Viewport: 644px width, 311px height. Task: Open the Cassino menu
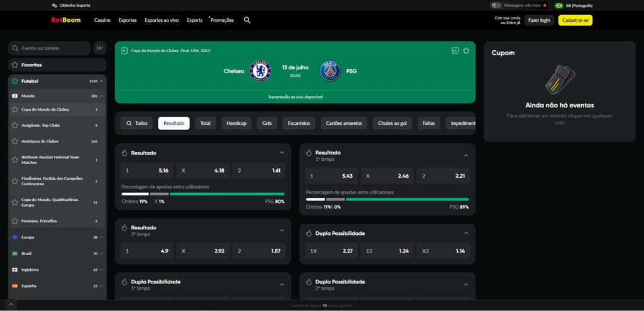click(x=103, y=20)
